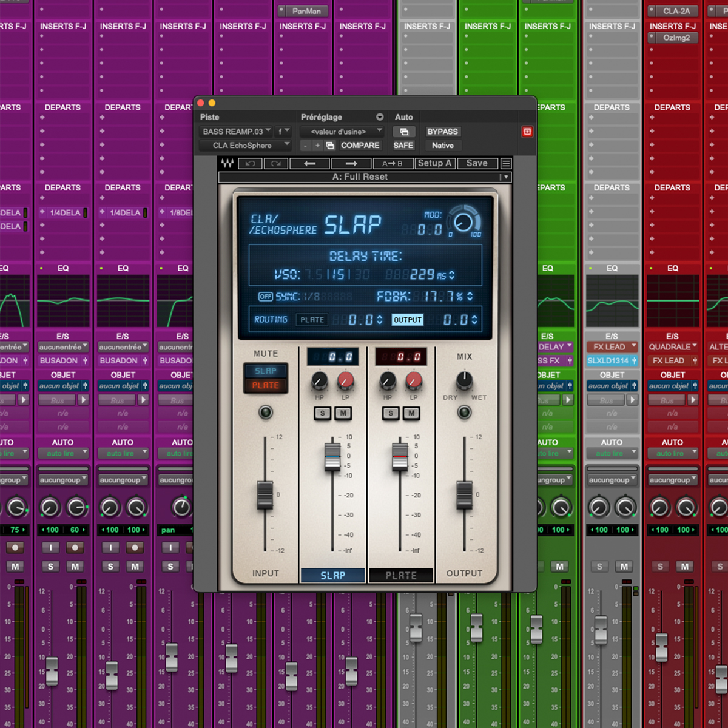Image resolution: width=728 pixels, height=728 pixels.
Task: Open SLXLD1314 output selector on gray track
Action: (x=612, y=360)
